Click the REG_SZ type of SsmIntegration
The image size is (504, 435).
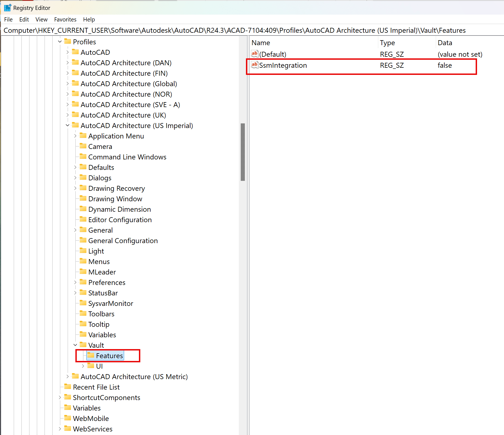pos(392,66)
